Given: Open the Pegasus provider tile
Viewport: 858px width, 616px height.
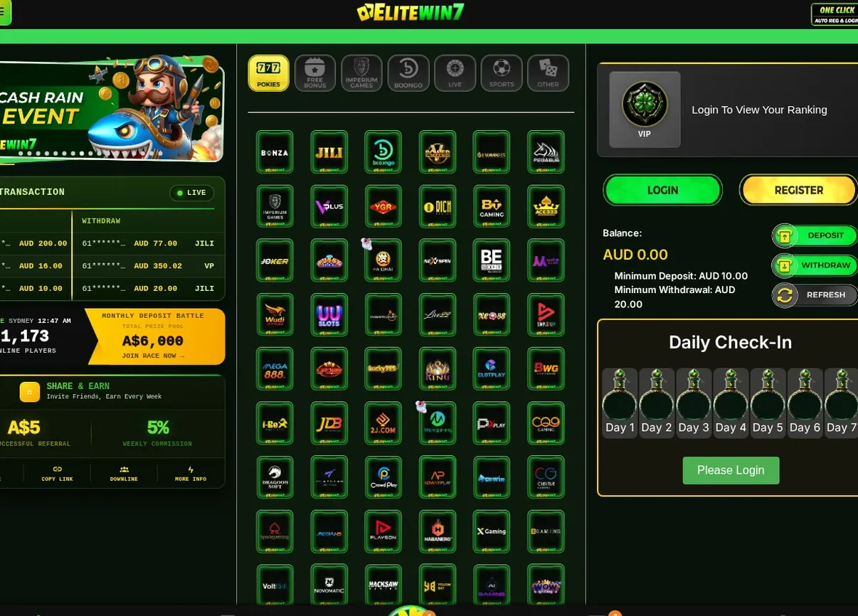Looking at the screenshot, I should click(546, 152).
